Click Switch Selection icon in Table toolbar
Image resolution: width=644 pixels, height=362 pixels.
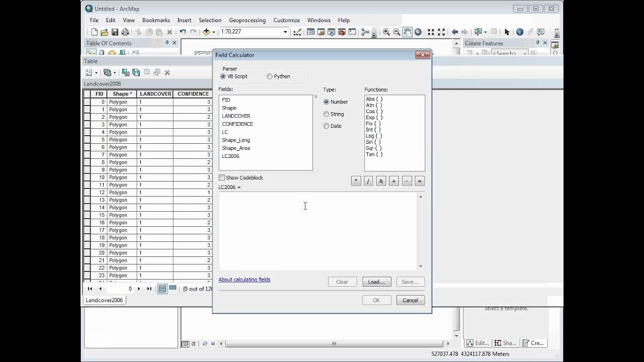coord(136,72)
